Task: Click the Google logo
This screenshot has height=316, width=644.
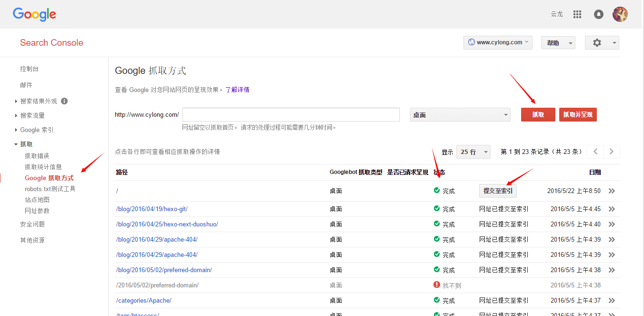Action: [x=34, y=14]
